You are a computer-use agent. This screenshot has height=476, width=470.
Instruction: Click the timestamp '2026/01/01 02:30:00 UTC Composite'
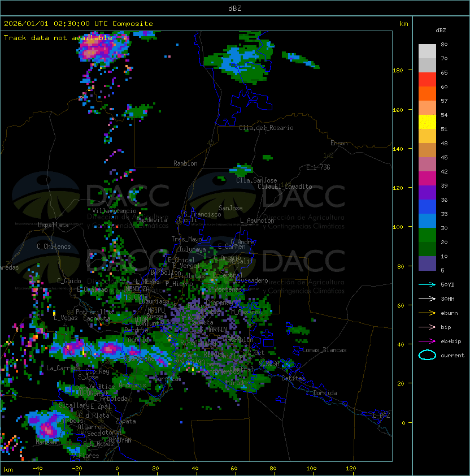coord(79,24)
